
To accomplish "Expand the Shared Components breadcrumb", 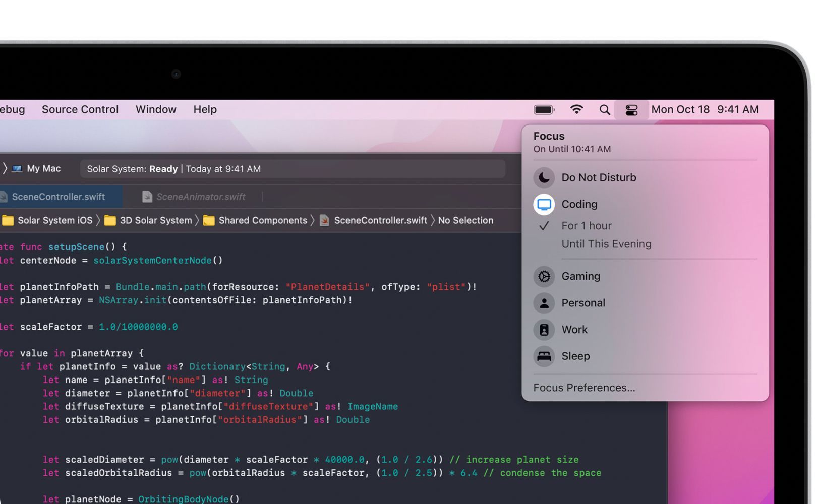I will tap(256, 220).
